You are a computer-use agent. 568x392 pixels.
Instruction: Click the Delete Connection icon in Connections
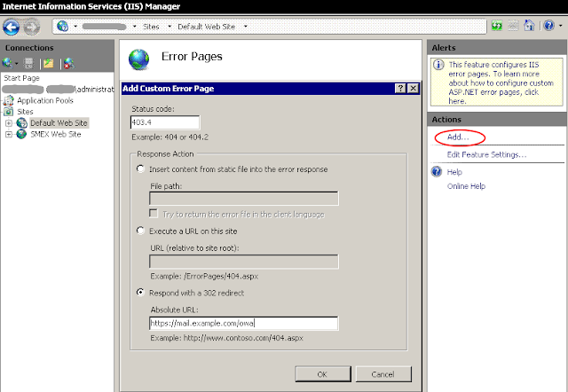pos(69,63)
